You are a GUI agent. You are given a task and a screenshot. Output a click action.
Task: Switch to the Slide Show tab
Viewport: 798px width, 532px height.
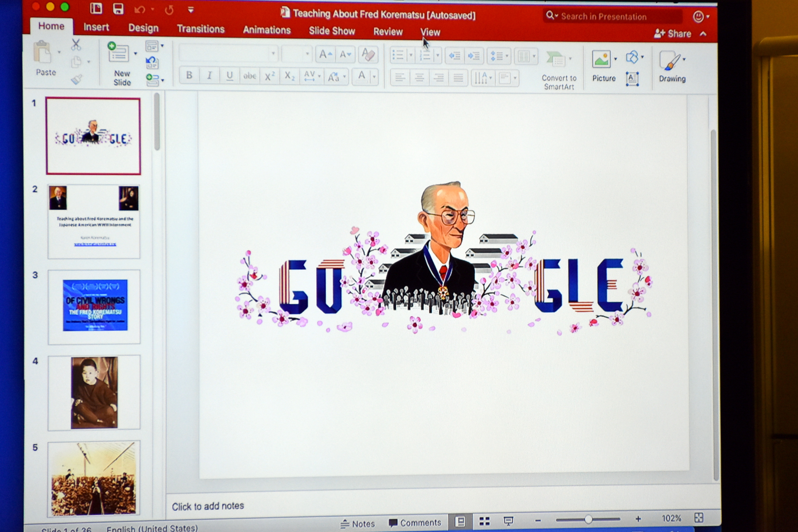332,31
